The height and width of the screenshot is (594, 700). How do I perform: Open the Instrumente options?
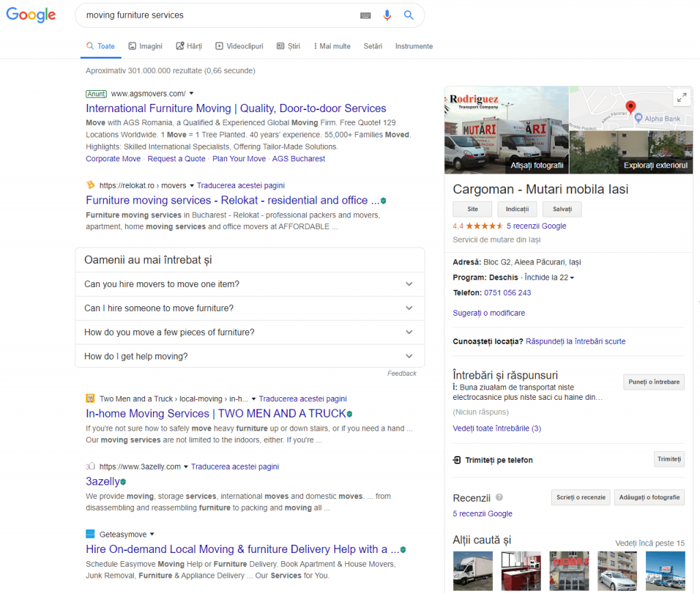pyautogui.click(x=414, y=46)
